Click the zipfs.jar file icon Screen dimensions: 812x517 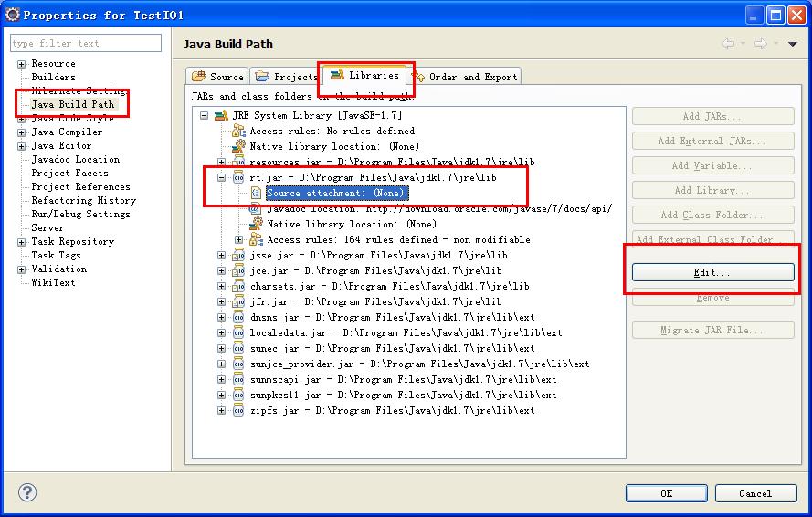pos(238,410)
